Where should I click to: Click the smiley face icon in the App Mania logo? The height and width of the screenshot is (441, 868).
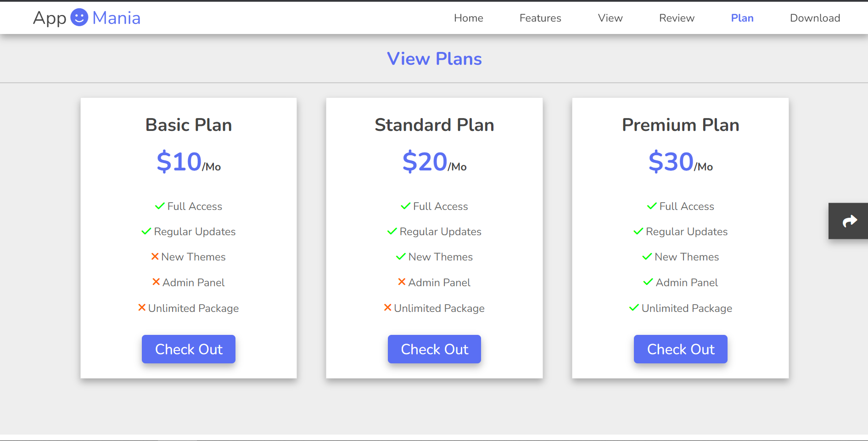click(x=80, y=17)
